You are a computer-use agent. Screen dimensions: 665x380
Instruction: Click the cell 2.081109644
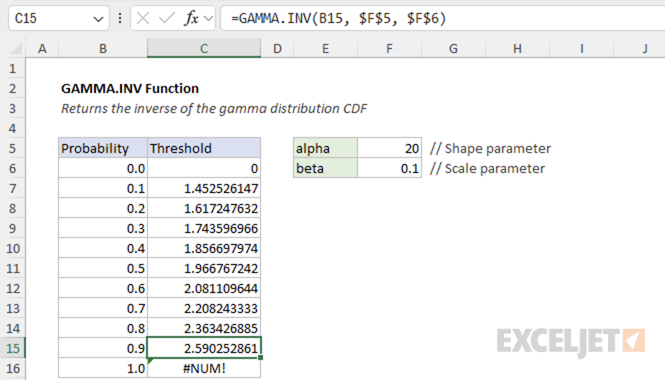point(204,288)
